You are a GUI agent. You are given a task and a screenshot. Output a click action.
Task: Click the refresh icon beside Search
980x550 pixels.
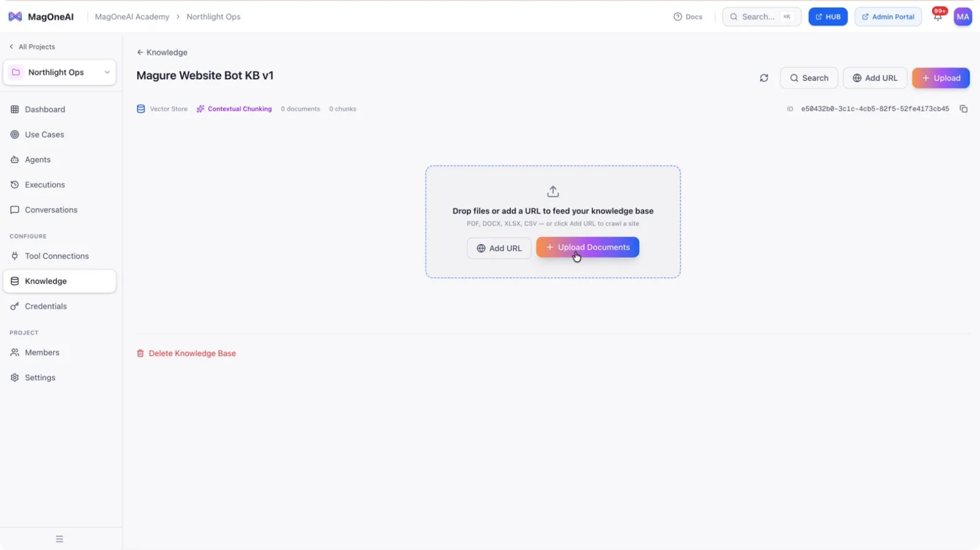pyautogui.click(x=764, y=78)
